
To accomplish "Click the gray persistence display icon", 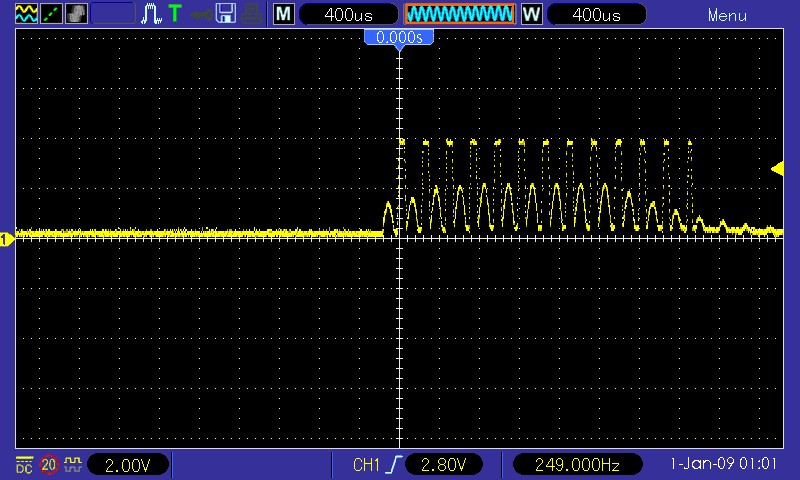I will tap(76, 14).
